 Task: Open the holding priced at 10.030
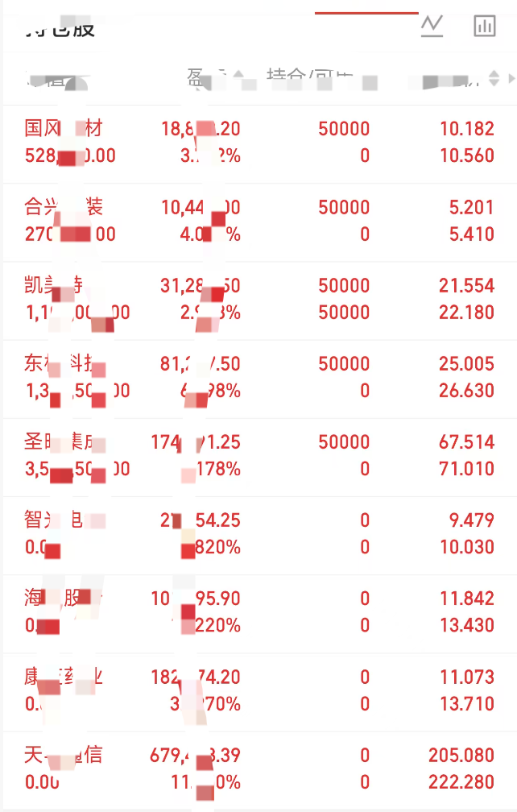point(260,535)
